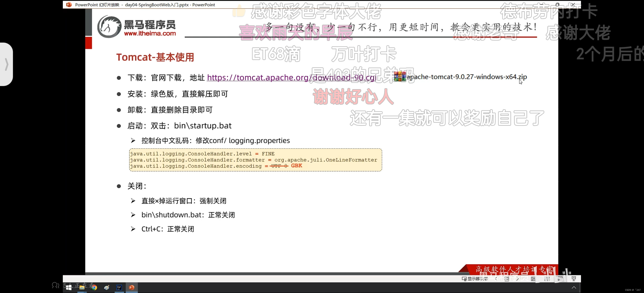This screenshot has height=293, width=644.
Task: Click the PowerPoint logo in title bar
Action: pos(69,4)
